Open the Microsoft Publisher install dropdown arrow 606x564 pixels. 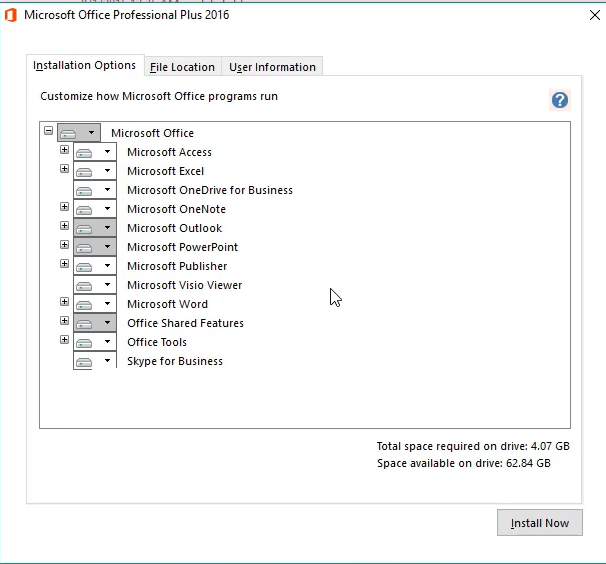coord(107,267)
